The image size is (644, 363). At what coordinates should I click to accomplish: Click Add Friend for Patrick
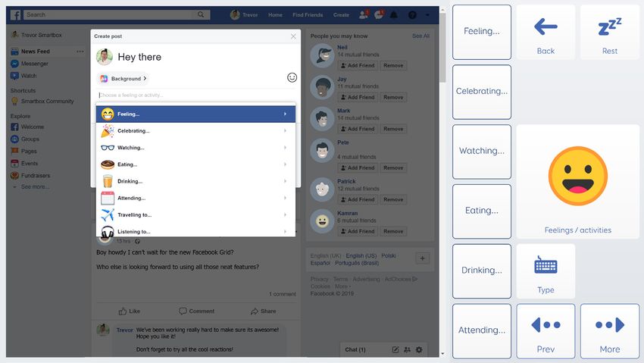pos(357,199)
